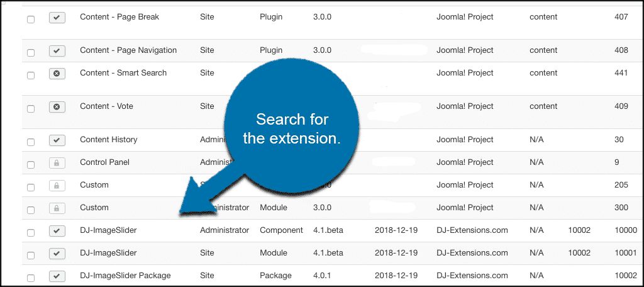Click the name "Content History"
The image size is (644, 287).
108,139
